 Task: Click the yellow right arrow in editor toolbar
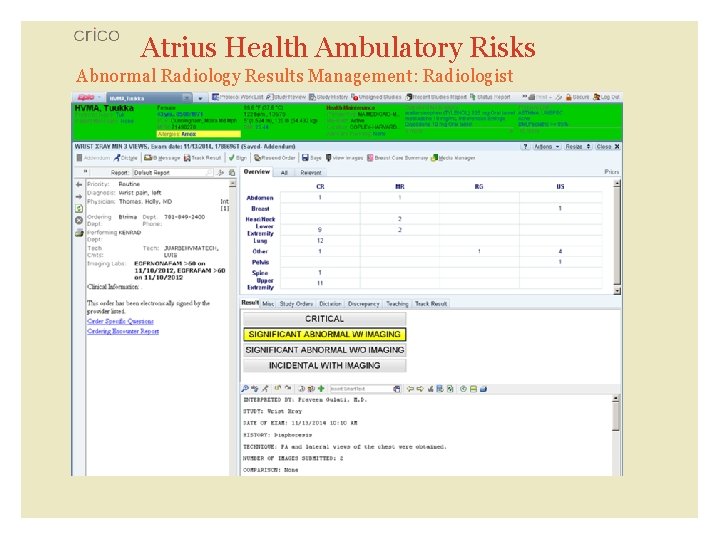tap(420, 389)
